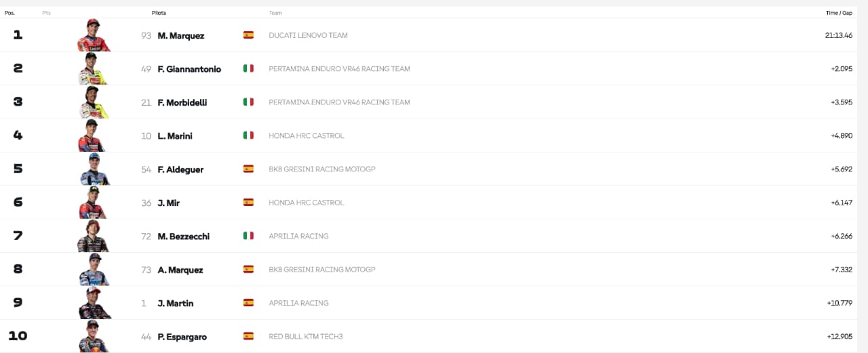Click the Spanish flag beside M. Marquez
Image resolution: width=868 pixels, height=353 pixels.
coord(248,35)
